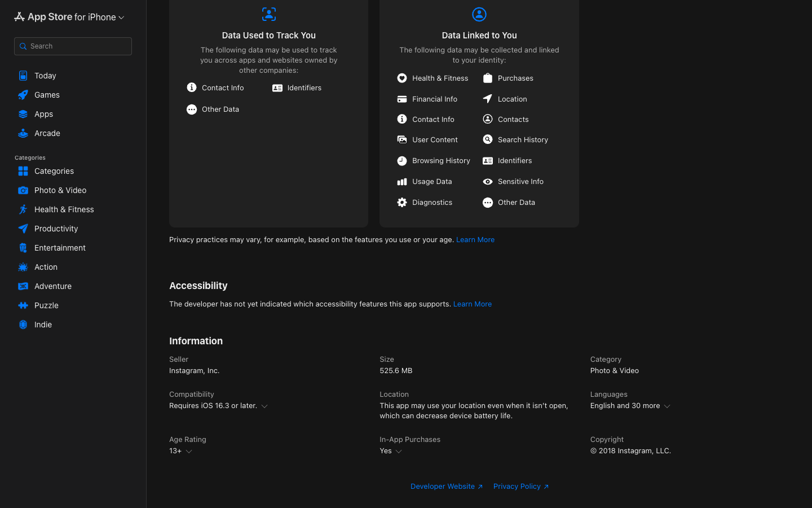Expand the Languages list chevron

click(x=667, y=406)
